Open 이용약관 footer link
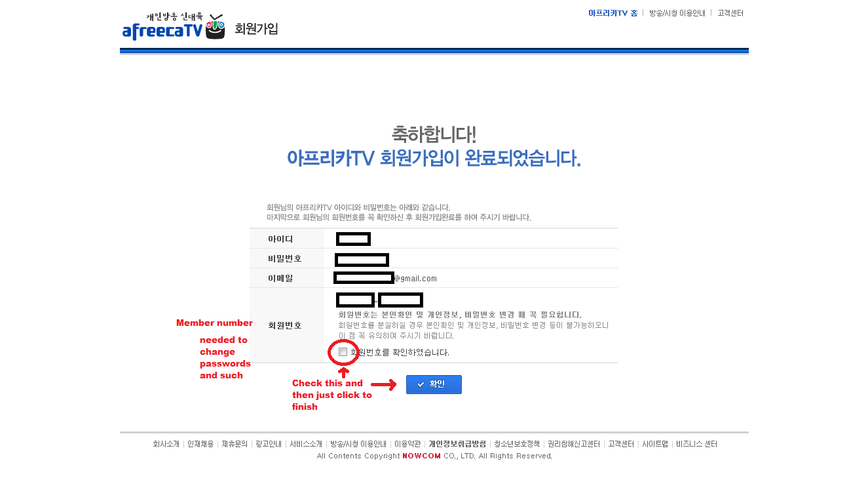This screenshot has width=868, height=480. 407,444
